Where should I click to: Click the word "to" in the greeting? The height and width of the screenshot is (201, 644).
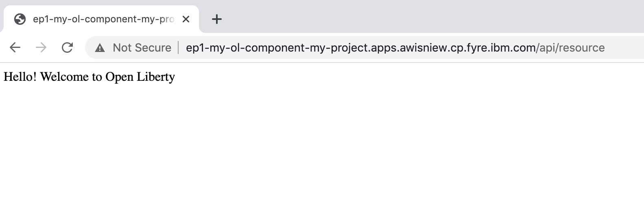coord(97,77)
